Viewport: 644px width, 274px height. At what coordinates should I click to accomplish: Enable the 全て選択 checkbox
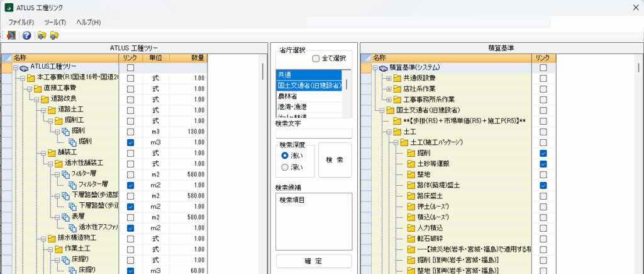[x=316, y=59]
